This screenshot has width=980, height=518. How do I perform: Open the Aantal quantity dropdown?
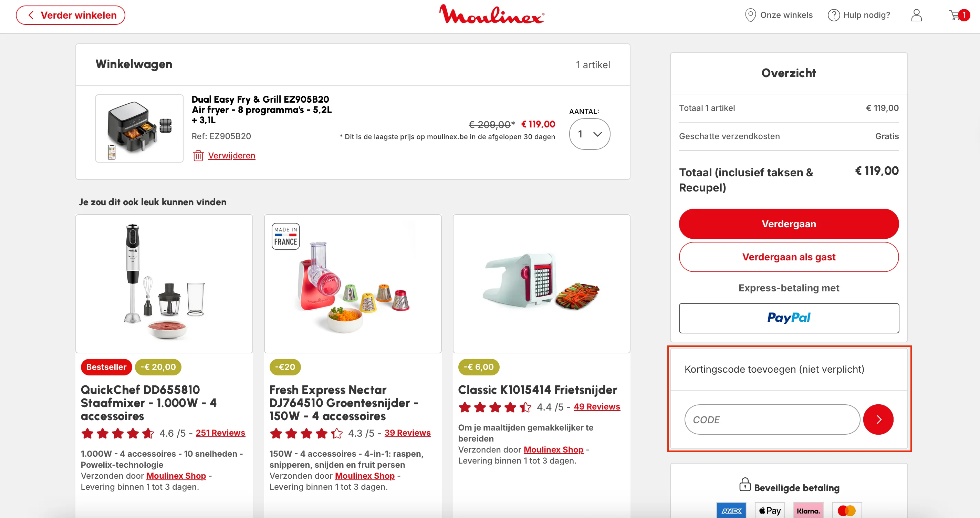click(589, 134)
